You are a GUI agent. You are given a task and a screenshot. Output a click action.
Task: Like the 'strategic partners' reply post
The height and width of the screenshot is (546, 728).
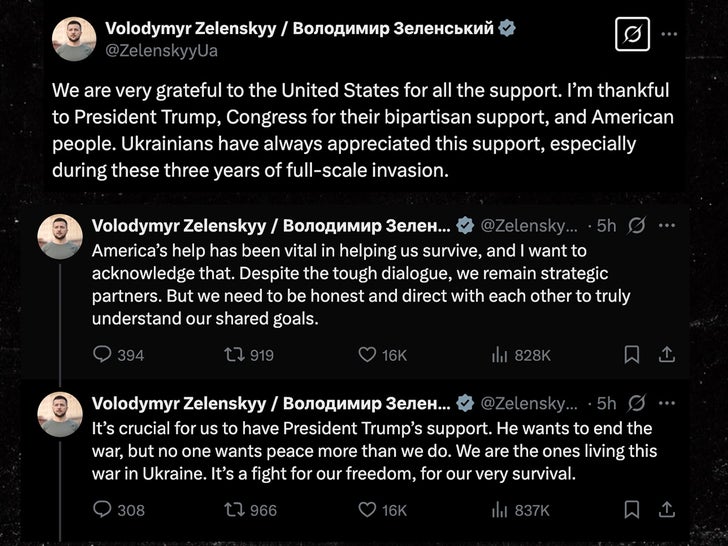pyautogui.click(x=369, y=355)
